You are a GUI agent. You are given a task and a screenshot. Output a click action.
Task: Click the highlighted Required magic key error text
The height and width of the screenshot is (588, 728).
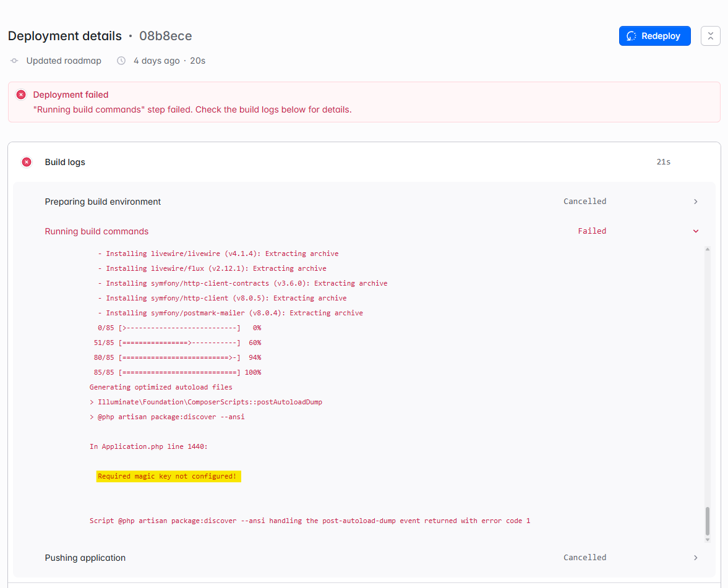pyautogui.click(x=168, y=476)
